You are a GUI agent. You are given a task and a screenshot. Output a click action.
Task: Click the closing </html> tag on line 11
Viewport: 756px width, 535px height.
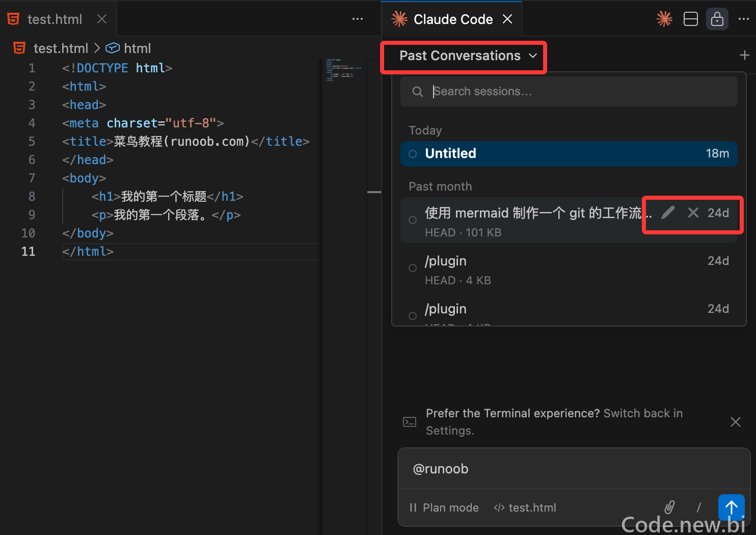(x=88, y=252)
